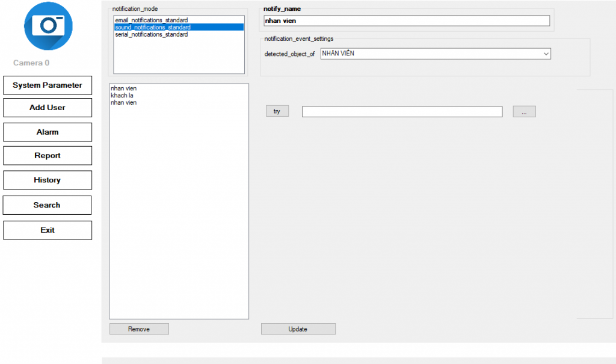Viewport: 616px width, 364px height.
Task: Open the Report section
Action: pos(48,156)
